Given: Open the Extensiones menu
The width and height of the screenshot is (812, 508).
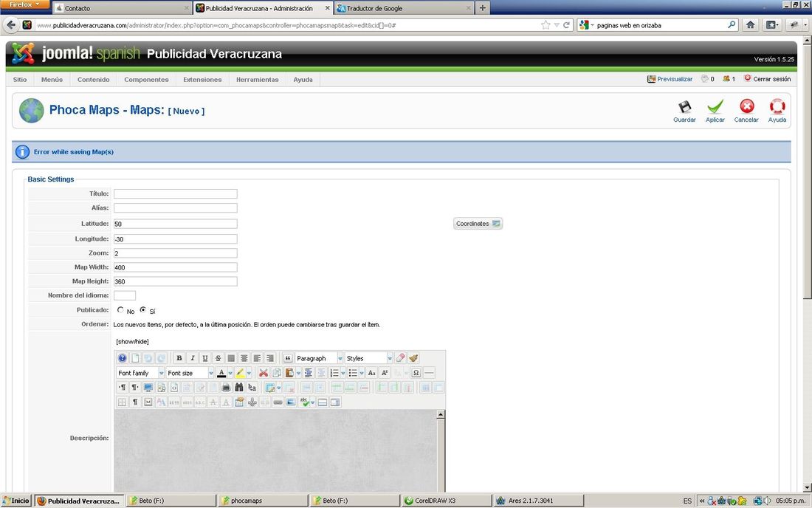Looking at the screenshot, I should [202, 79].
